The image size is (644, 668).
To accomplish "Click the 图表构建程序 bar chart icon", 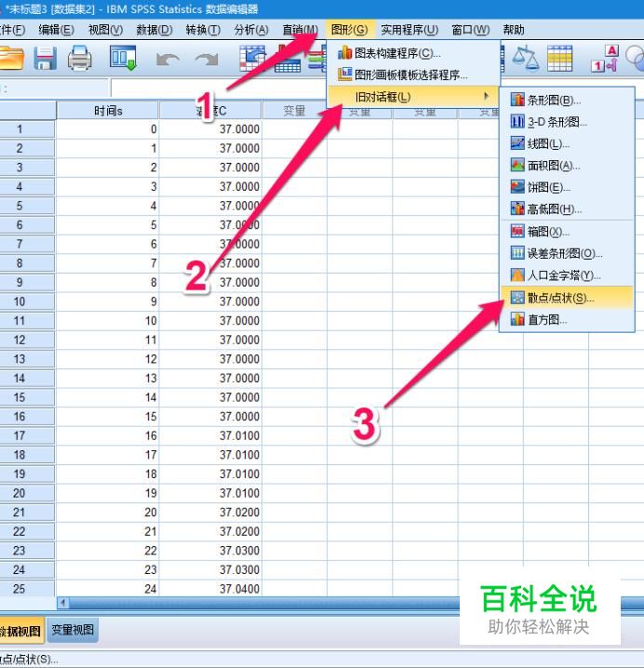I will [344, 53].
